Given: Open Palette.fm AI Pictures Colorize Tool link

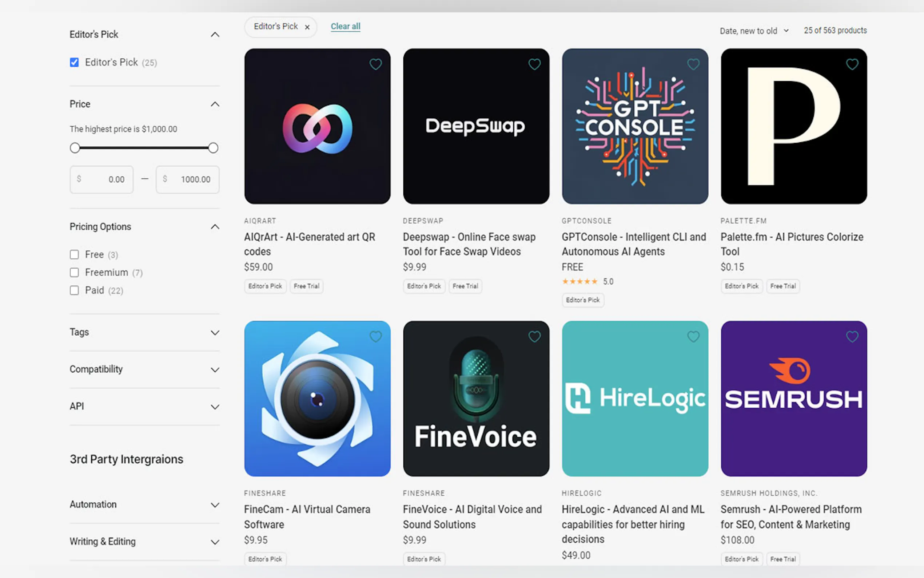Looking at the screenshot, I should 792,244.
